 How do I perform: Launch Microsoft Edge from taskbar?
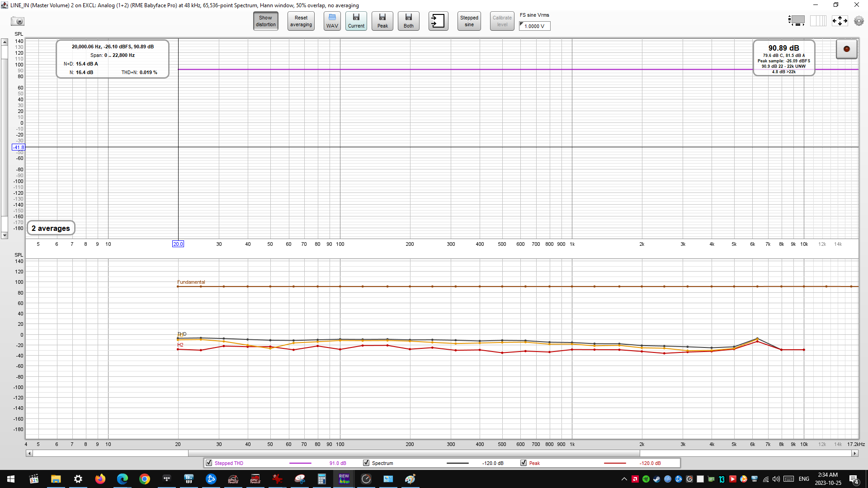pos(123,479)
